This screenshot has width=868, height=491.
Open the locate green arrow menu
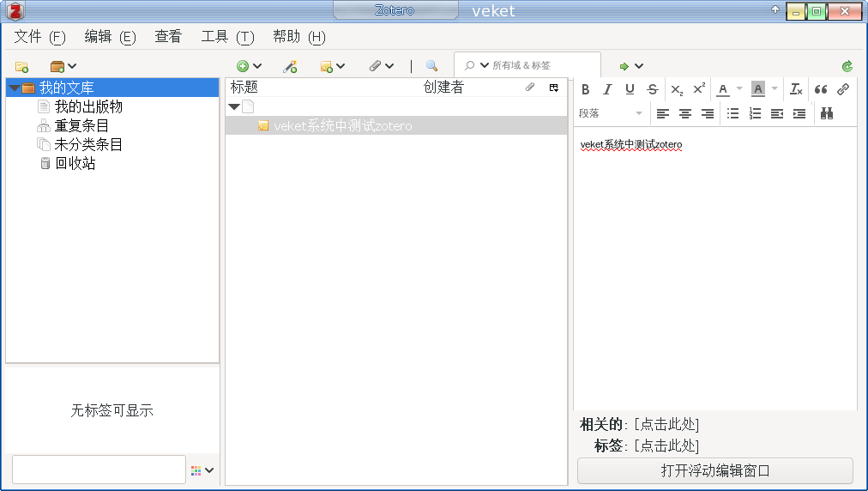coord(631,66)
